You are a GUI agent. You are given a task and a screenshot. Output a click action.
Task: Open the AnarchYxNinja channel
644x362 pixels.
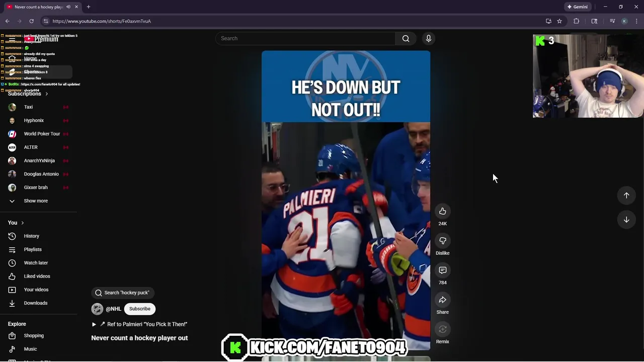(38, 160)
